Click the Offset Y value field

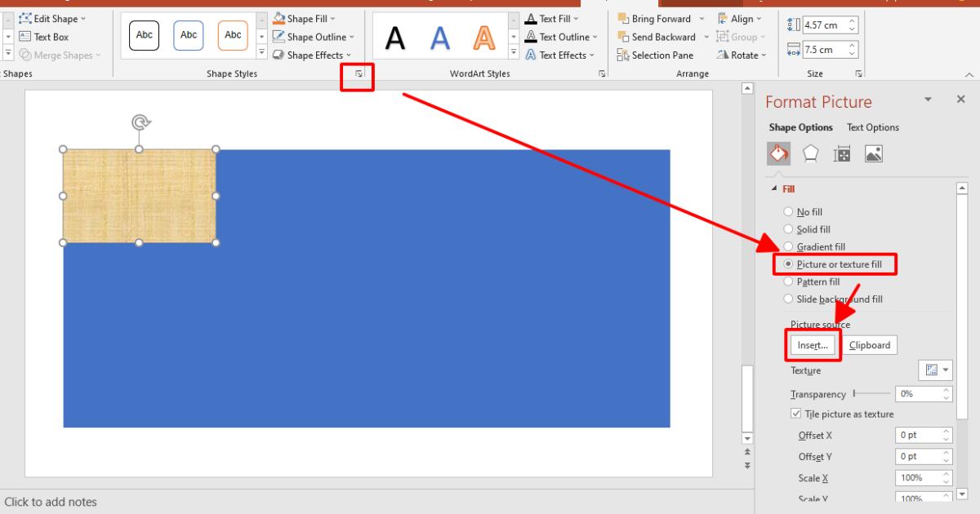[917, 457]
